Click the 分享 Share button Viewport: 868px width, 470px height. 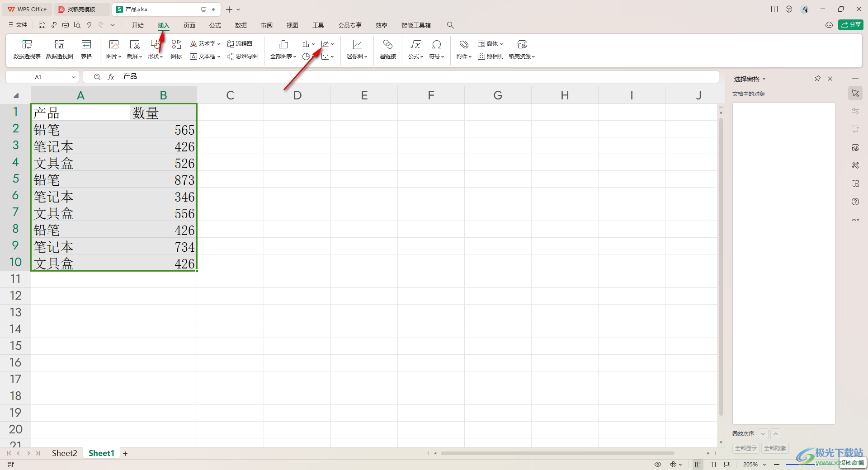pyautogui.click(x=851, y=25)
